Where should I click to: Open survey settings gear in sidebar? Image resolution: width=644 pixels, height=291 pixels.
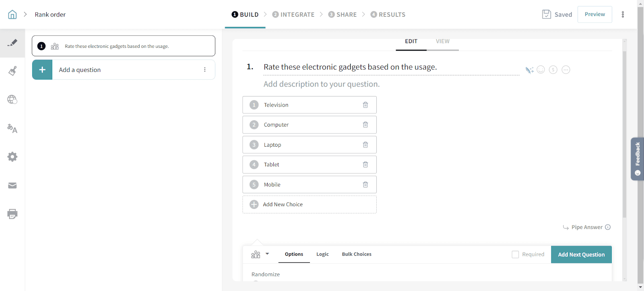tap(12, 157)
